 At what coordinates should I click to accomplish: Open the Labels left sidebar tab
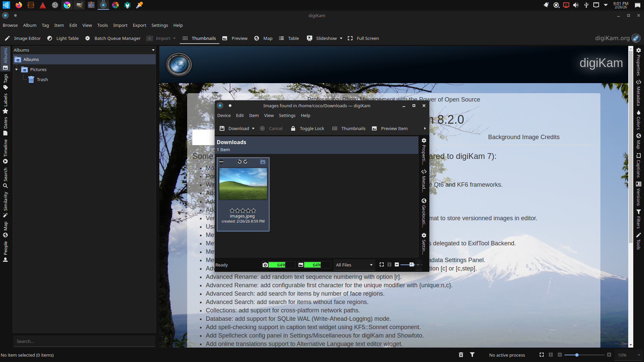5,104
